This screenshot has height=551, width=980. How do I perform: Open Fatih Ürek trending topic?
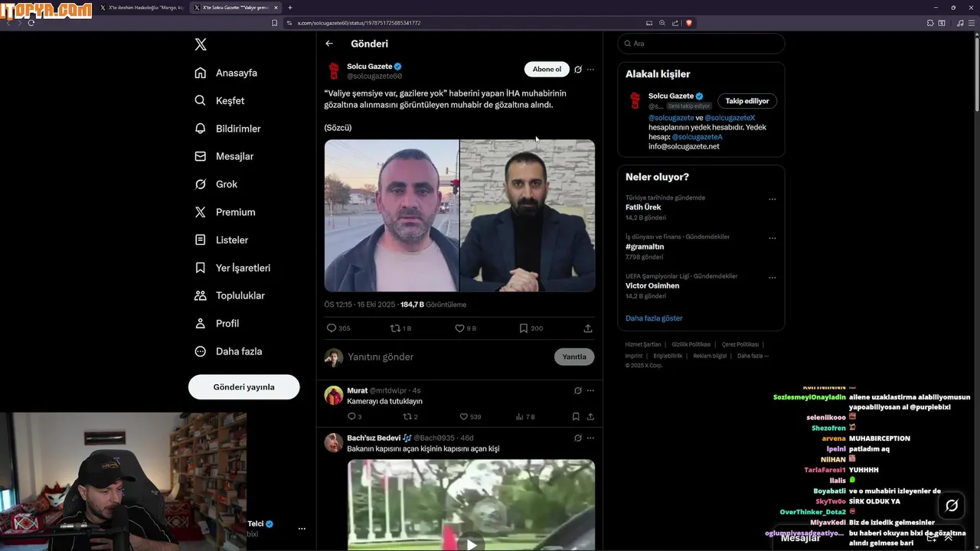tap(643, 207)
